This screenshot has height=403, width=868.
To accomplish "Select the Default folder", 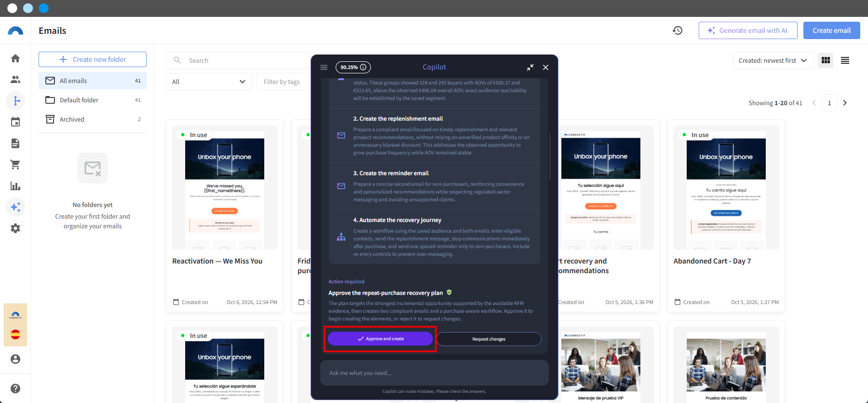I will 93,100.
